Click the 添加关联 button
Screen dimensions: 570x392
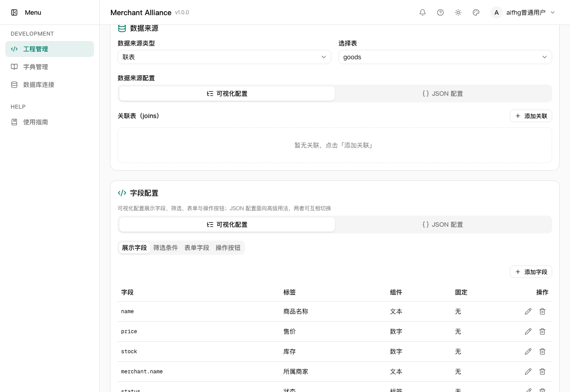(531, 116)
